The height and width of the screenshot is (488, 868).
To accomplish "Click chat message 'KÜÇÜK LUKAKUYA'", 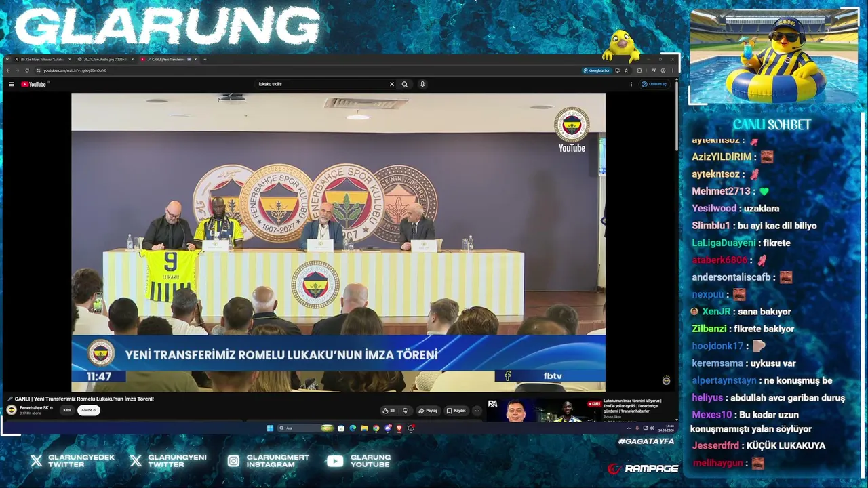I will pyautogui.click(x=786, y=446).
